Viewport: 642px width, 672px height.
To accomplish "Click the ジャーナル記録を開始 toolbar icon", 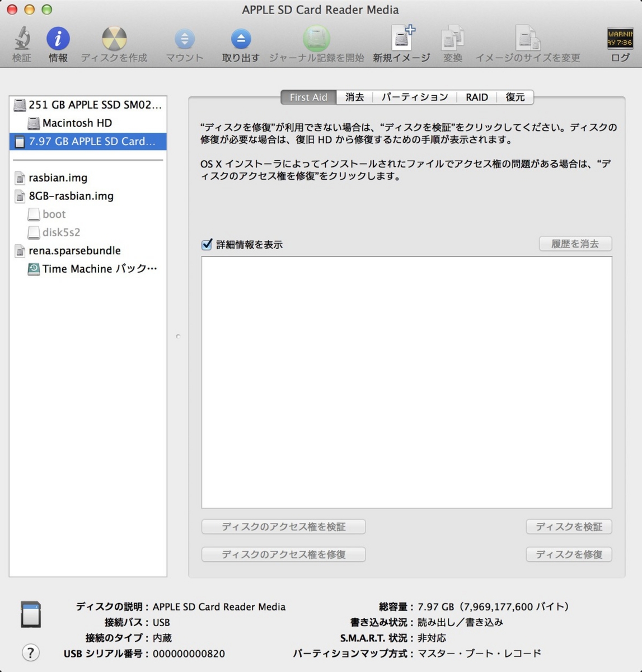I will [x=316, y=39].
